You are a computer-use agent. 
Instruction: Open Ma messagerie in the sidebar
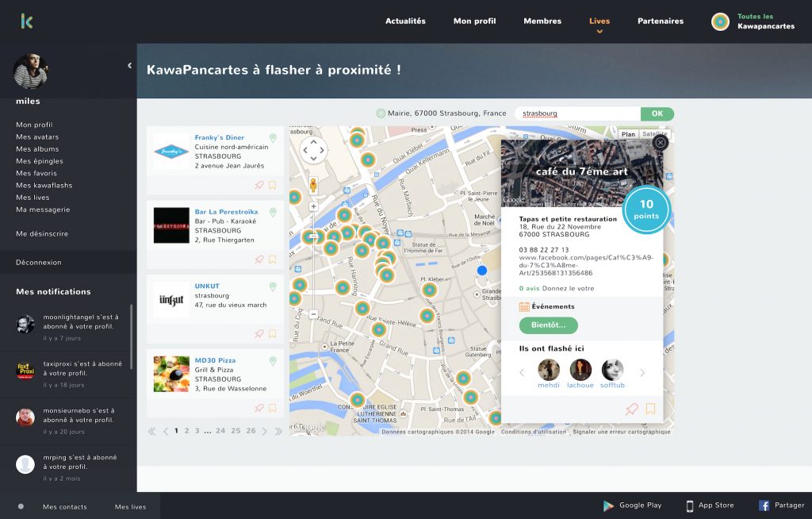[x=43, y=210]
